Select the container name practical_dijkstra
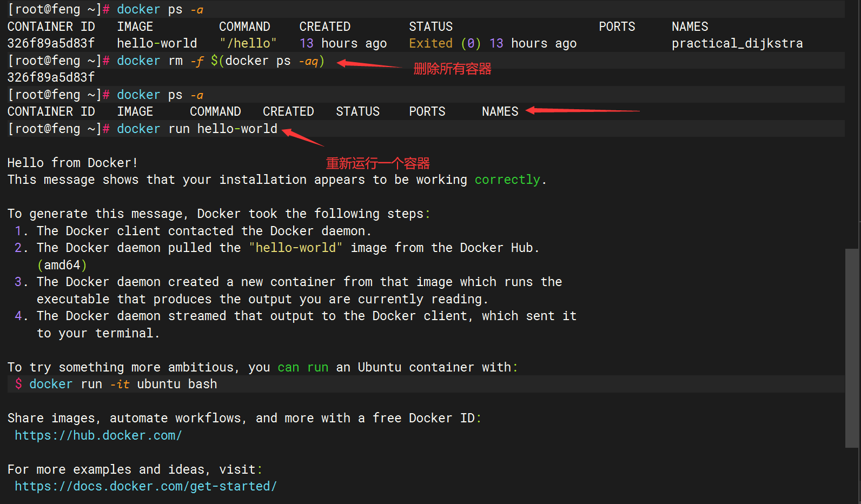Image resolution: width=861 pixels, height=504 pixels. pos(737,43)
